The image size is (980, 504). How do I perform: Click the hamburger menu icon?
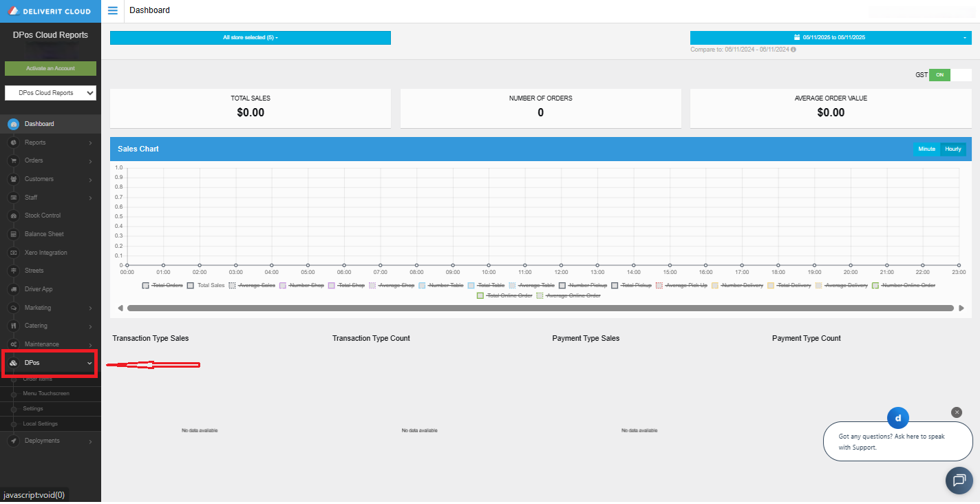[x=112, y=10]
